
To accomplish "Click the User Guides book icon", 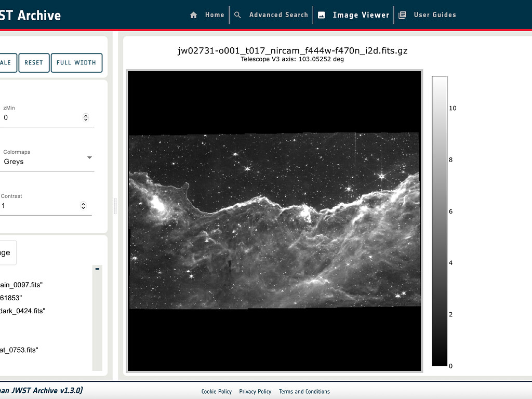I will pos(402,15).
